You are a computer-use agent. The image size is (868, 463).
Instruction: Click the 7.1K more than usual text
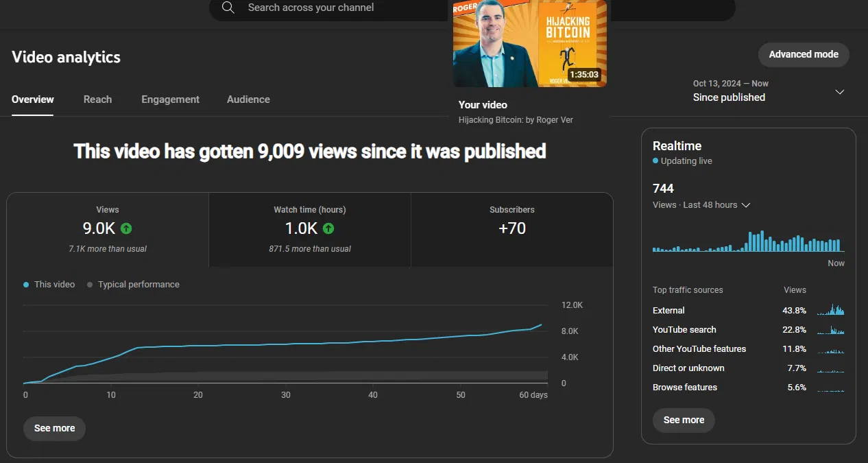(108, 249)
